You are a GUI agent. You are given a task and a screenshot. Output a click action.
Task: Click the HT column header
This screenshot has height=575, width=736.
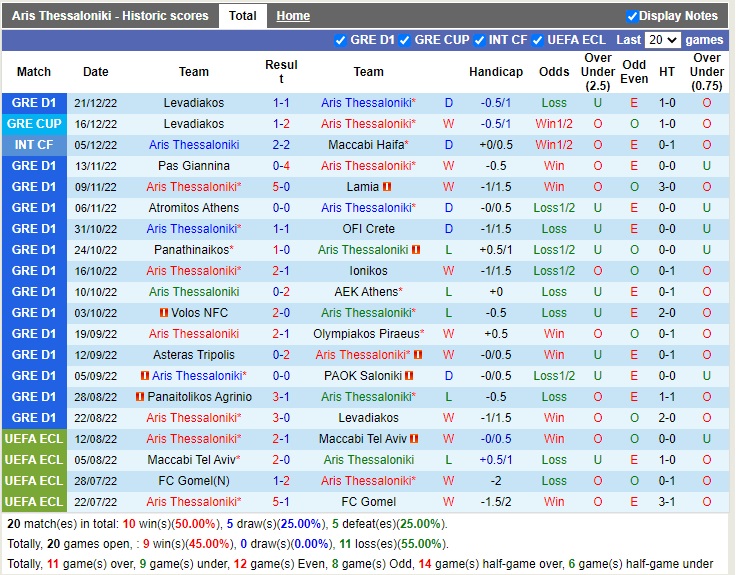(667, 72)
